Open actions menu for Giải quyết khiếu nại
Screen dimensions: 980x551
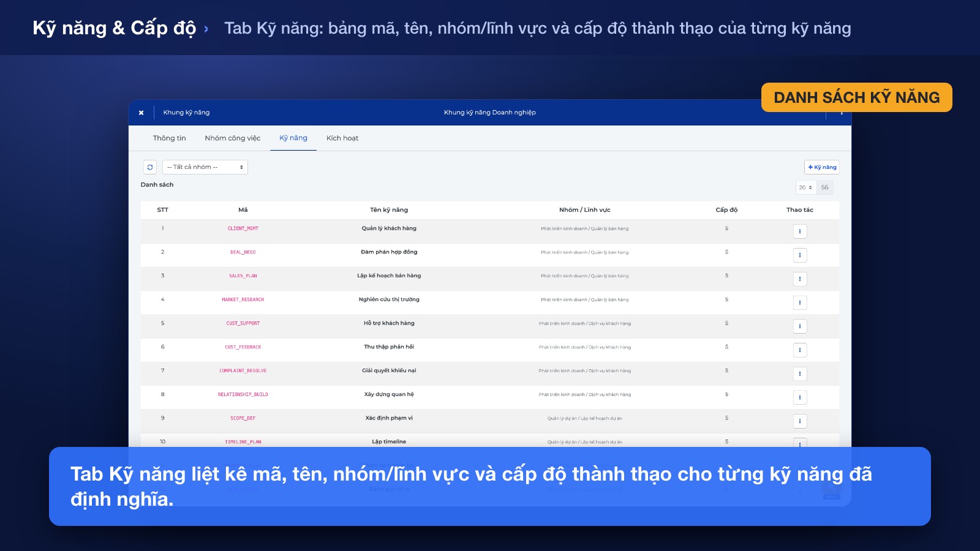tap(800, 374)
